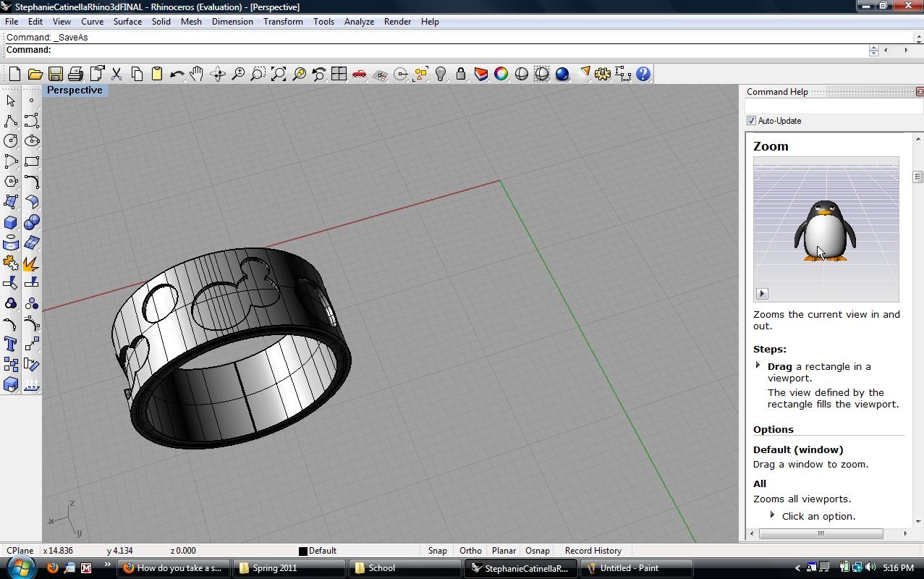The width and height of the screenshot is (924, 579).
Task: Open Firefox quick launch icon
Action: point(52,568)
